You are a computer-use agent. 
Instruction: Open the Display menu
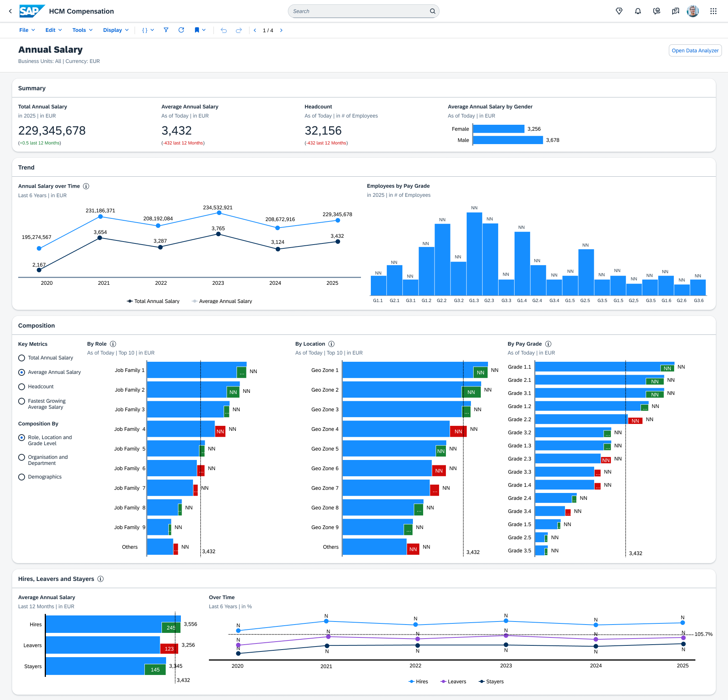[116, 30]
